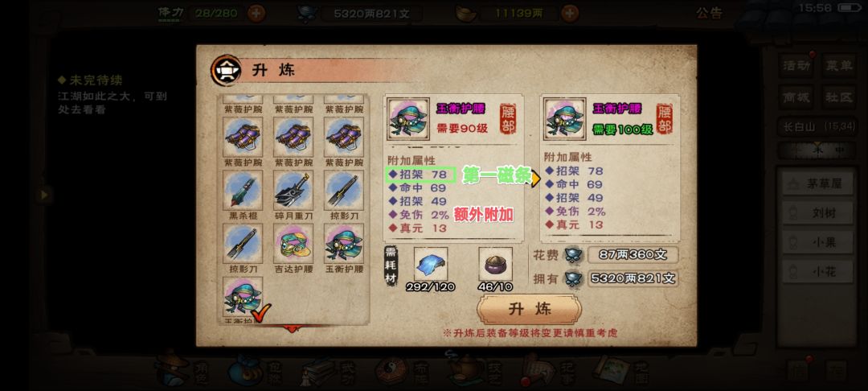Open the 社区 community menu
868x391 pixels.
coord(838,97)
